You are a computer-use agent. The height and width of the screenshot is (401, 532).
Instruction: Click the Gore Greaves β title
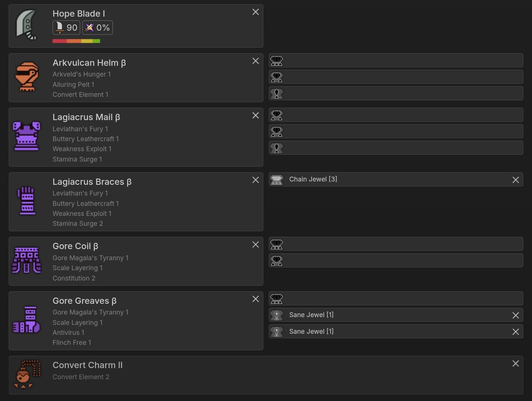[x=85, y=301]
